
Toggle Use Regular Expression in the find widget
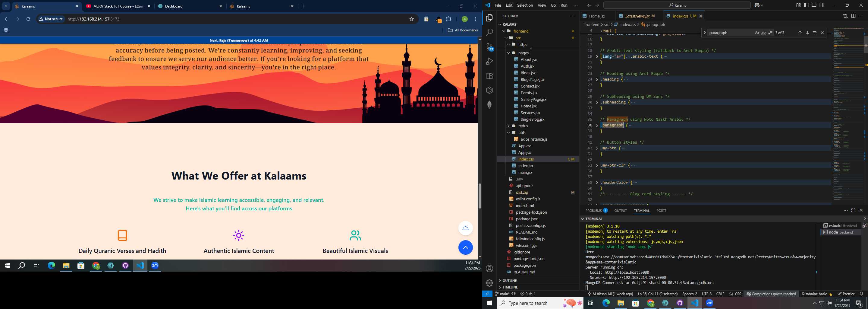click(770, 33)
